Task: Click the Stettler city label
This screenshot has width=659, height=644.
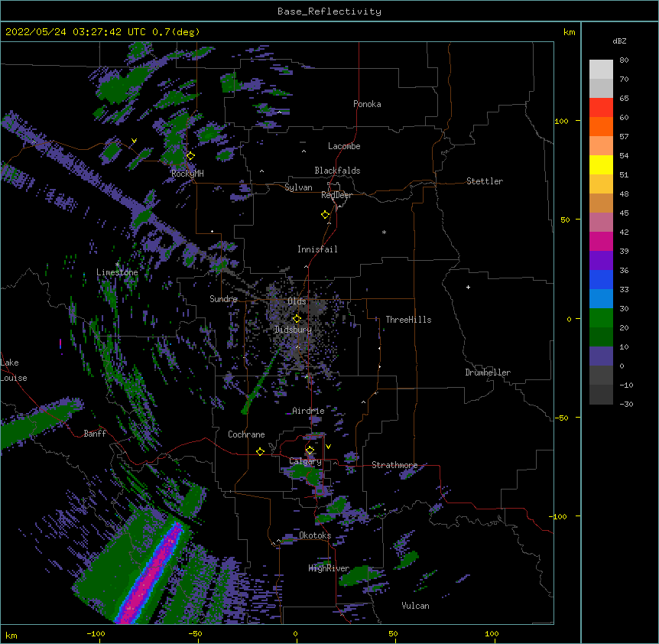Action: pos(485,181)
